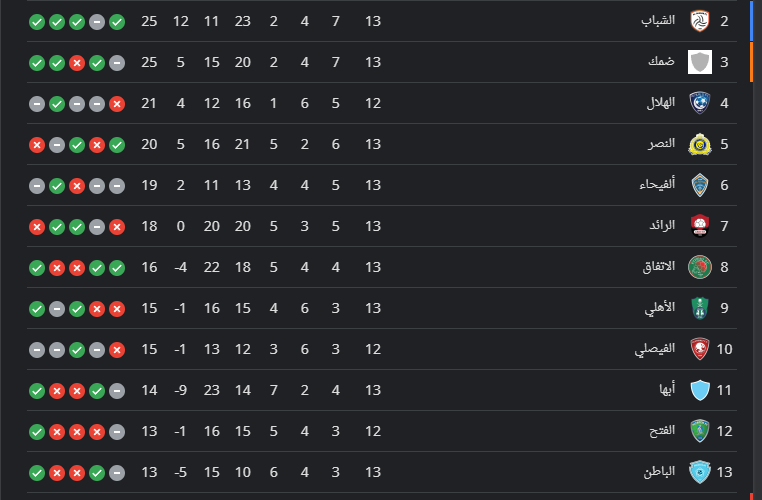Click the 16 points value for الاتفاق
The image size is (762, 500).
[149, 267]
